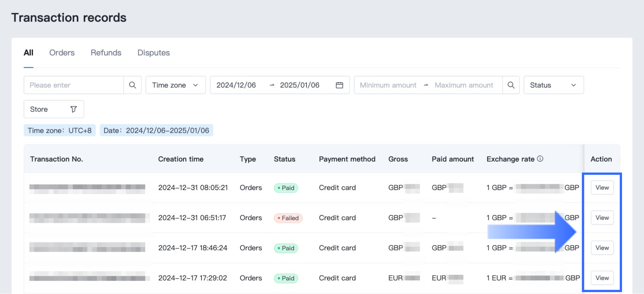View the 08:05:21 paid transaction
Viewport: 644px width, 294px height.
pyautogui.click(x=602, y=188)
